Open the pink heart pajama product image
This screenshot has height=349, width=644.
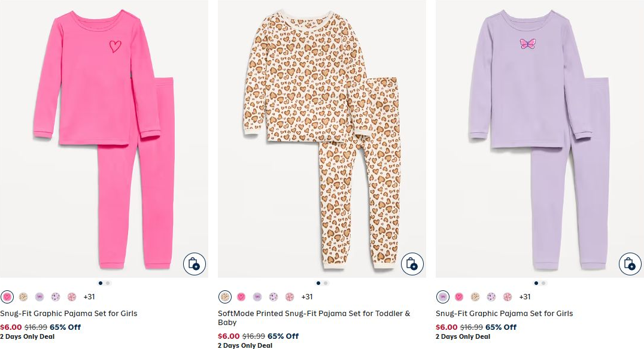coord(104,139)
